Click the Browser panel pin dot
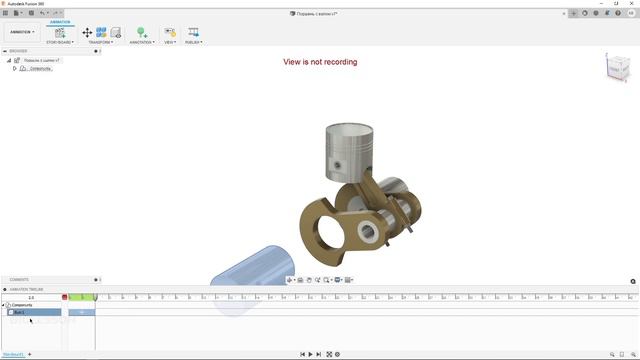Image resolution: width=640 pixels, height=360 pixels. click(96, 51)
